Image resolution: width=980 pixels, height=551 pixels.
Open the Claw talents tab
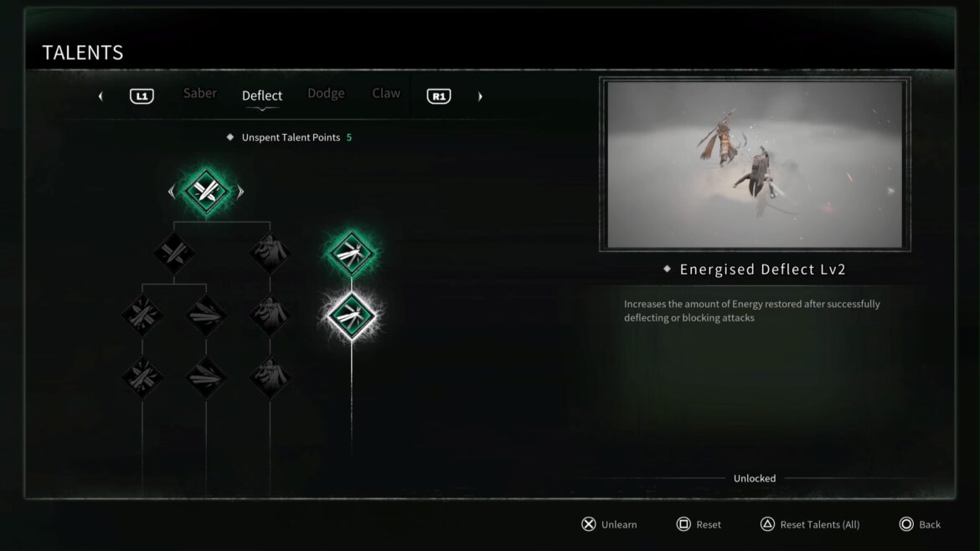[386, 93]
